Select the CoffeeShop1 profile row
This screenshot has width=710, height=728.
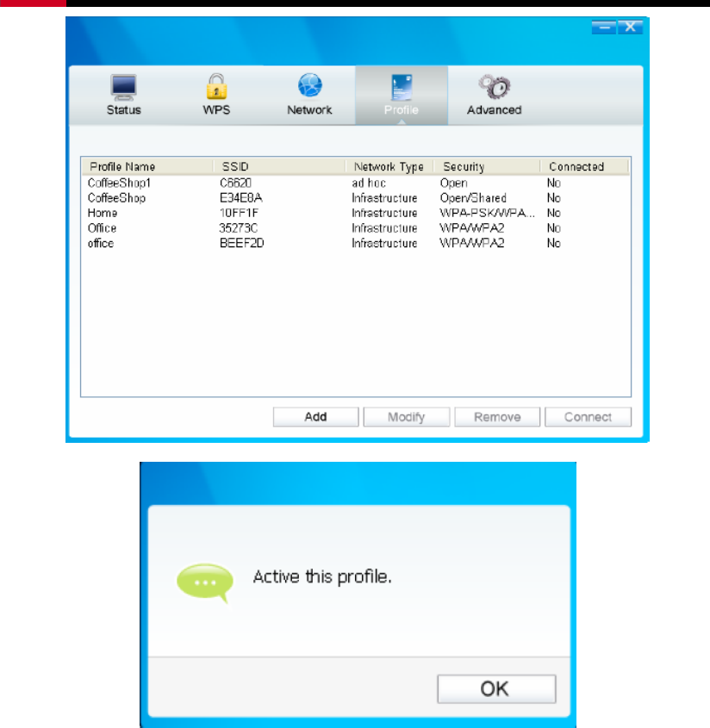pos(356,183)
